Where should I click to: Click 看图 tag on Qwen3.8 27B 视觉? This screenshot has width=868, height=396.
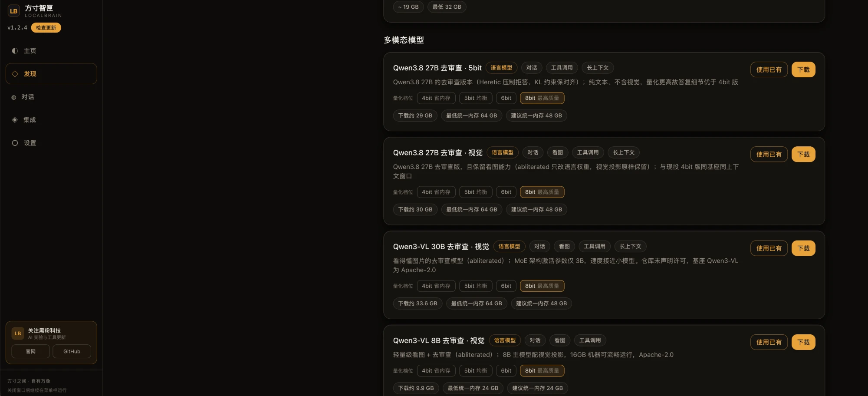click(558, 152)
